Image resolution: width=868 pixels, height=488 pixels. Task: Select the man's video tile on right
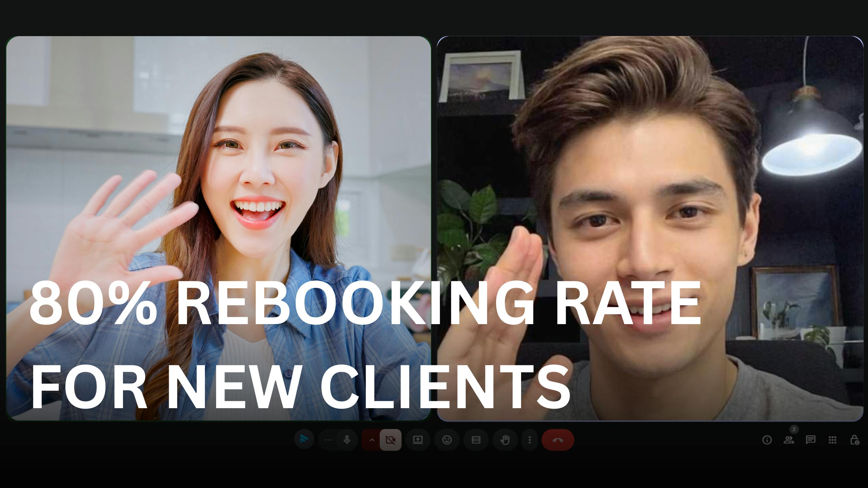tap(650, 168)
